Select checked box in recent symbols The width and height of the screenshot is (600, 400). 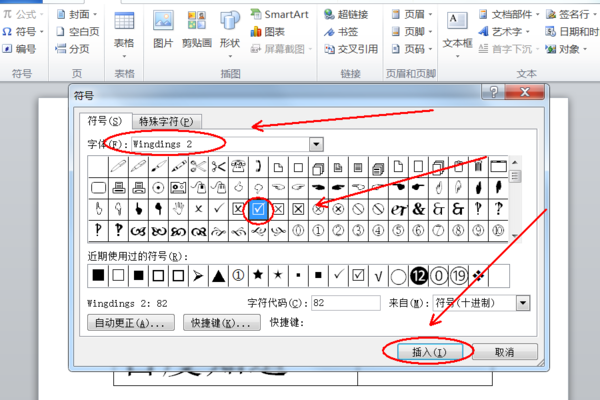358,276
